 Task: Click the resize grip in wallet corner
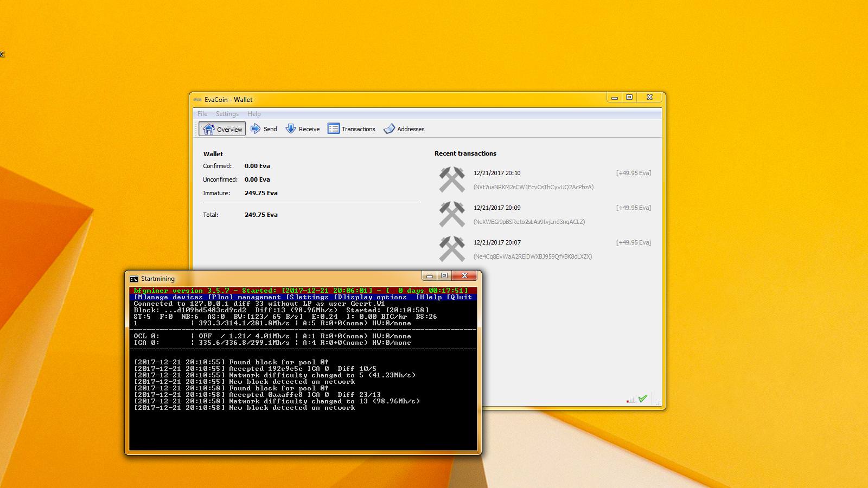click(x=659, y=403)
